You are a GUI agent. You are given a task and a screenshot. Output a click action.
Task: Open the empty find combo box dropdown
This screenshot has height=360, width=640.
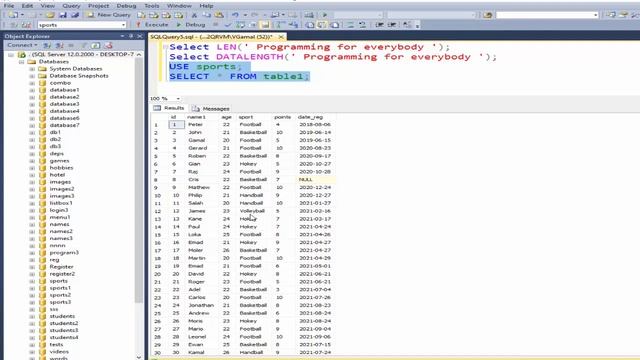(596, 15)
